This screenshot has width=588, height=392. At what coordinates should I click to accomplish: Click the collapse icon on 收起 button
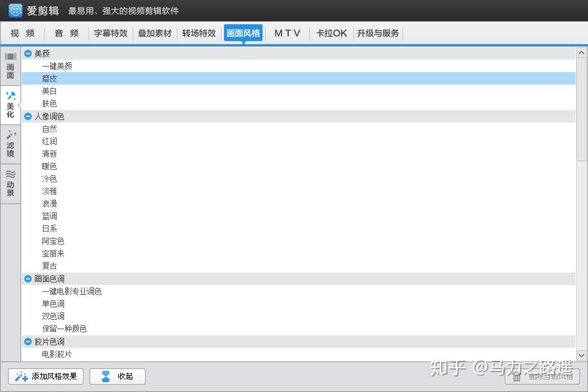point(105,376)
